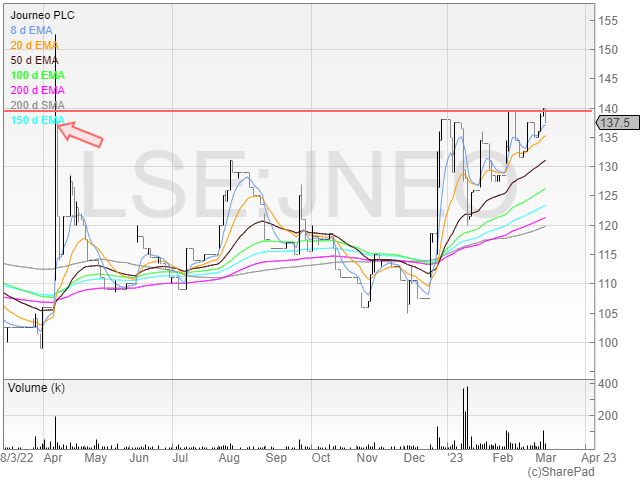Click the 200 volume axis label
The width and height of the screenshot is (640, 480).
click(608, 416)
